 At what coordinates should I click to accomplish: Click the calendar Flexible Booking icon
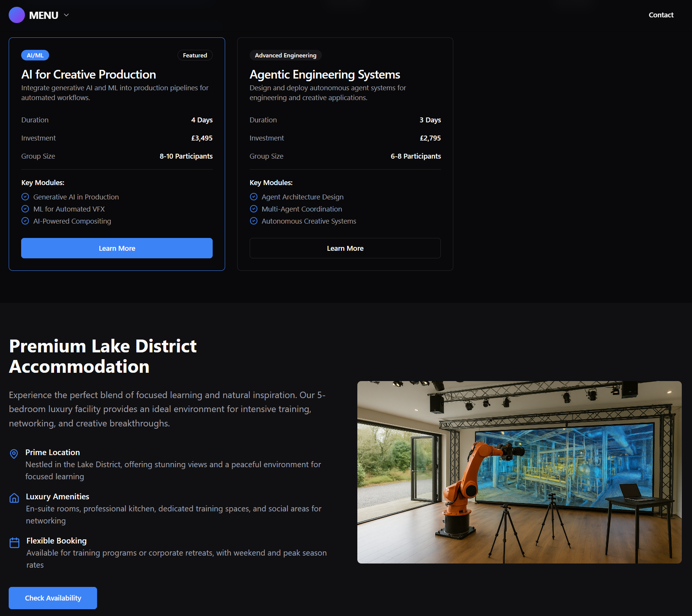pos(14,543)
